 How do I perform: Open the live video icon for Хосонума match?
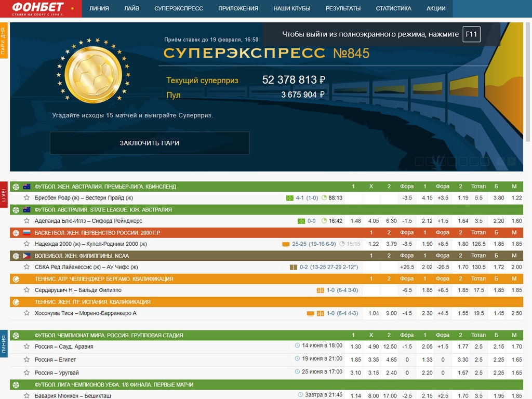(x=311, y=313)
